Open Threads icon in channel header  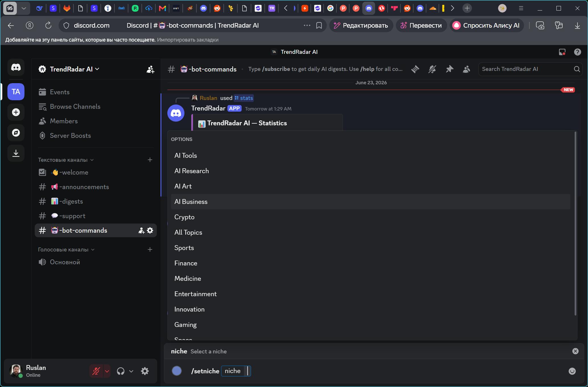tap(415, 69)
